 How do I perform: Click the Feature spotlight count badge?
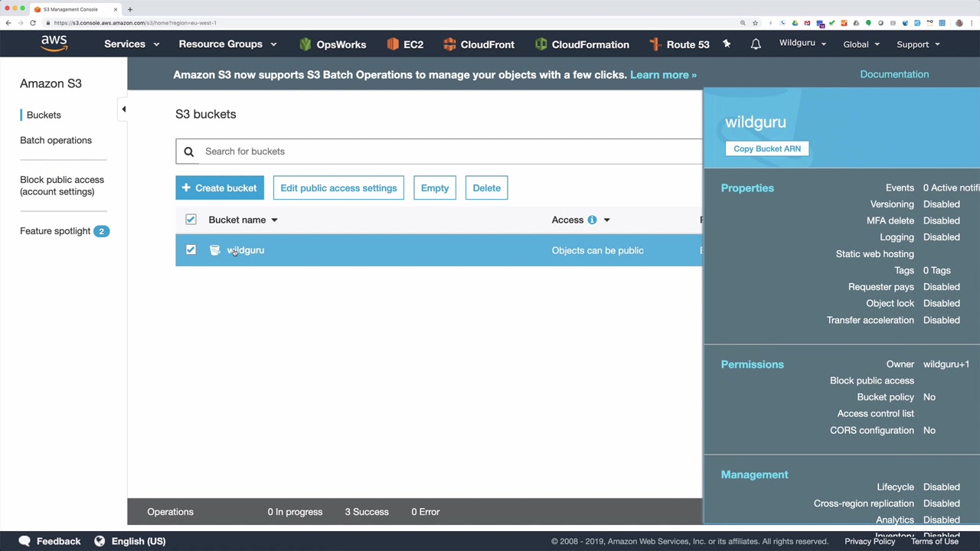click(101, 231)
